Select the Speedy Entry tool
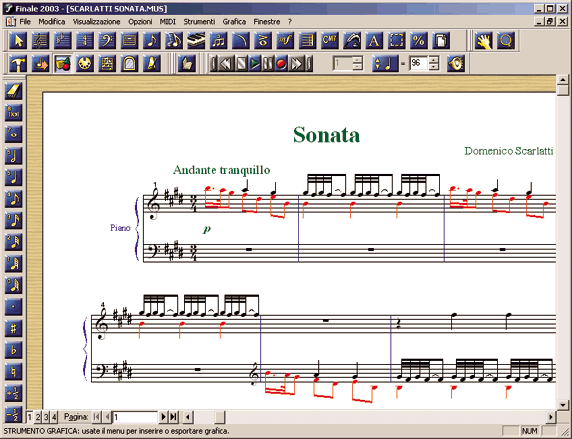This screenshot has width=572, height=439. pos(174,41)
